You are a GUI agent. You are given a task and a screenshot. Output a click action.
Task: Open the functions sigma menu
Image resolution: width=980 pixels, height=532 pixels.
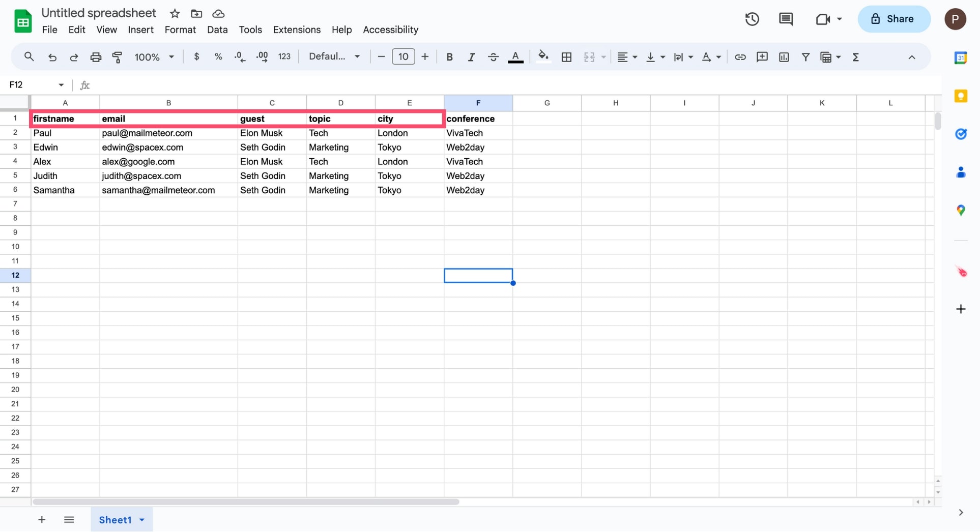tap(856, 57)
